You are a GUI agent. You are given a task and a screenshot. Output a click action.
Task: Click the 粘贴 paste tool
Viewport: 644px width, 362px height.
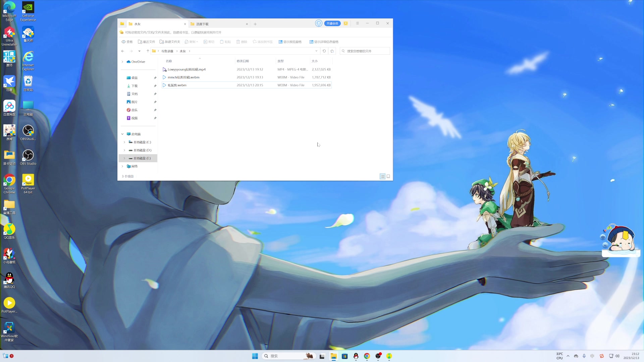pyautogui.click(x=225, y=42)
